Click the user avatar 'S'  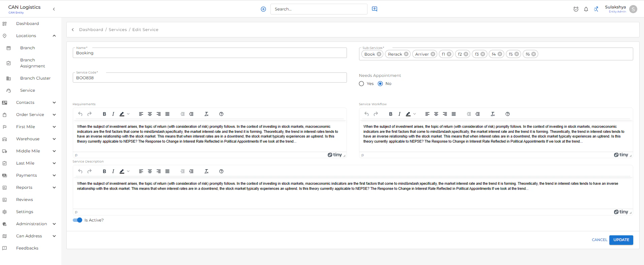pos(633,9)
